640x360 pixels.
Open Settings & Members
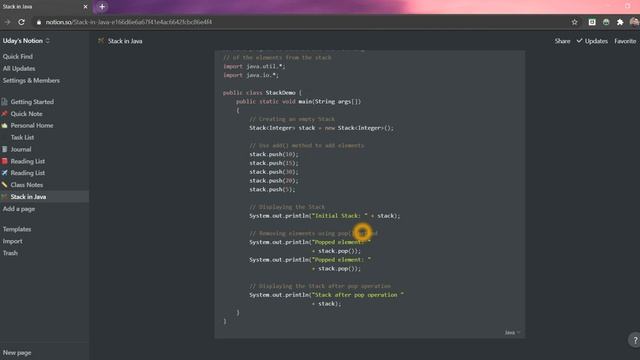click(31, 80)
